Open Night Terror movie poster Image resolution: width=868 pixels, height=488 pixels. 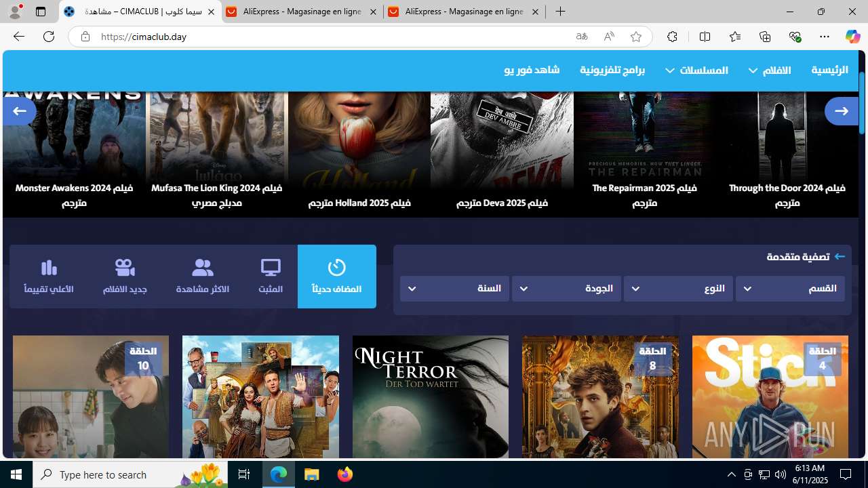[x=431, y=396]
